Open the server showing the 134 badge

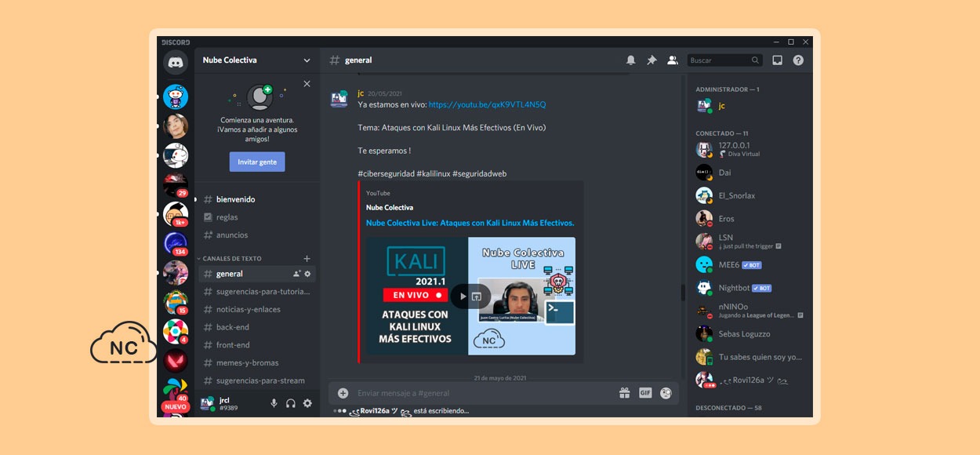point(176,244)
